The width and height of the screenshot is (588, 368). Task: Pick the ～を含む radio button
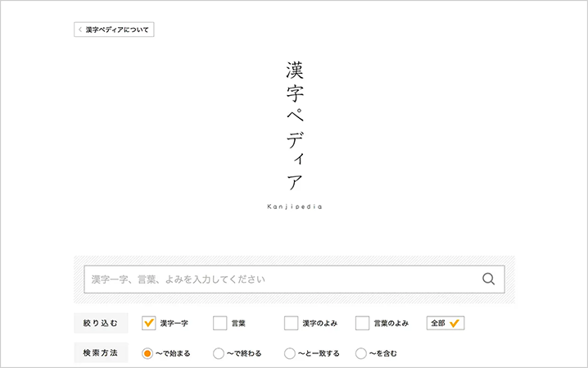(361, 353)
